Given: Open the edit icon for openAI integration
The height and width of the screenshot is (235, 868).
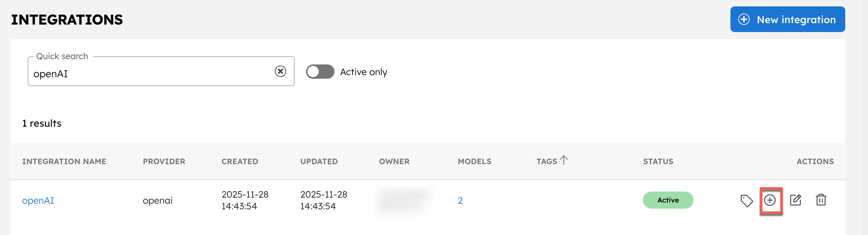Looking at the screenshot, I should pos(795,200).
